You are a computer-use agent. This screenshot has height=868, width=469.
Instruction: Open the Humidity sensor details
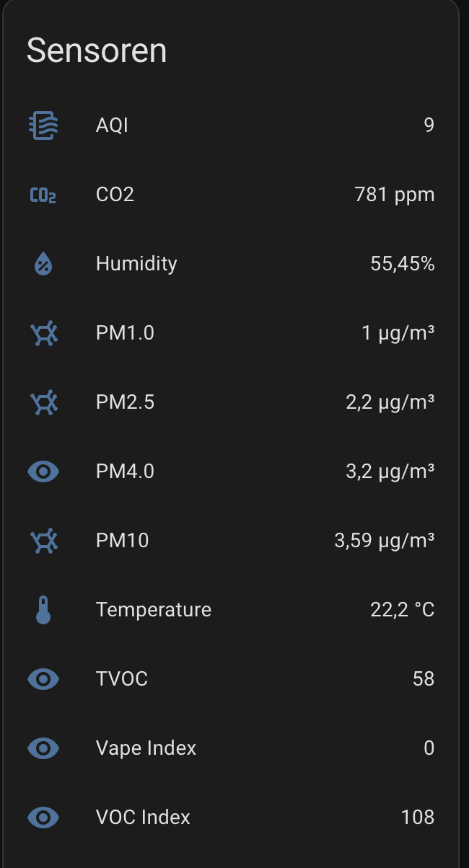(231, 264)
